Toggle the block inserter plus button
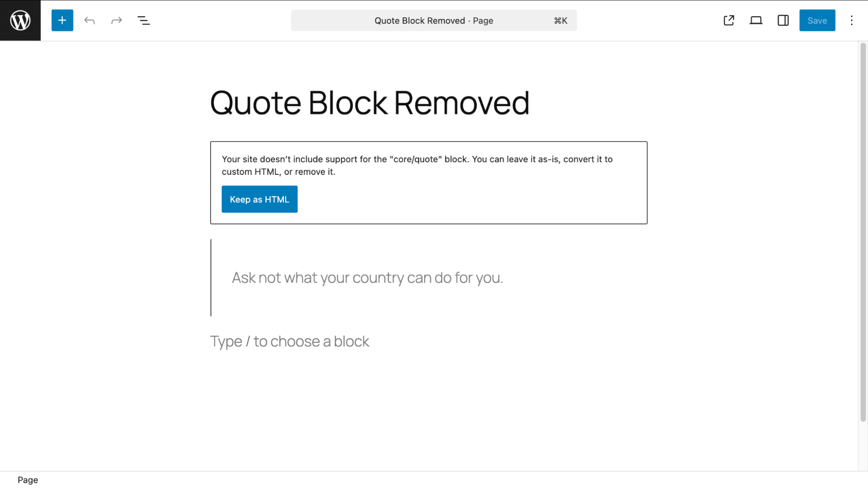The width and height of the screenshot is (868, 488). [x=62, y=20]
